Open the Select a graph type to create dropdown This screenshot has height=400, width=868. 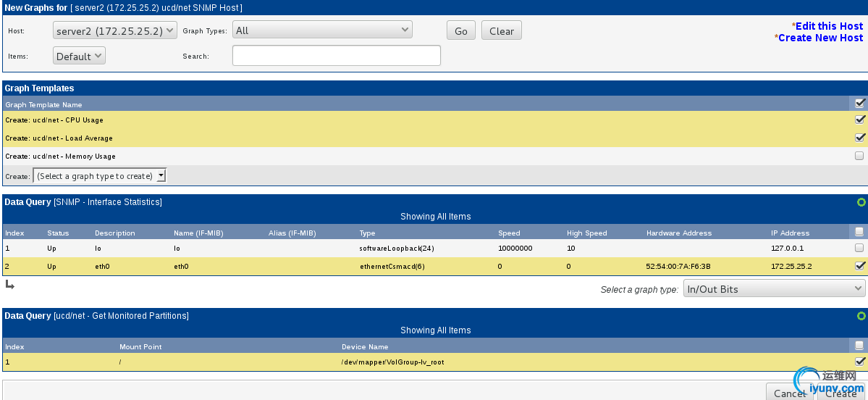[x=100, y=176]
